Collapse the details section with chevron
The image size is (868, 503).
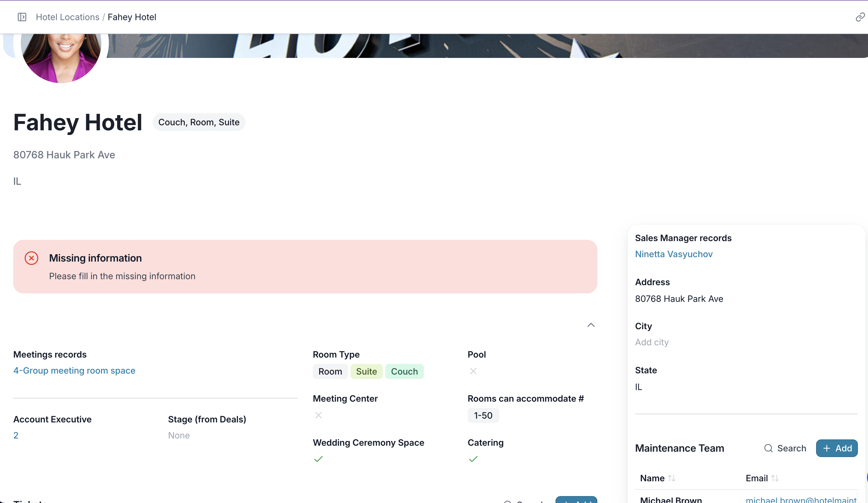591,325
